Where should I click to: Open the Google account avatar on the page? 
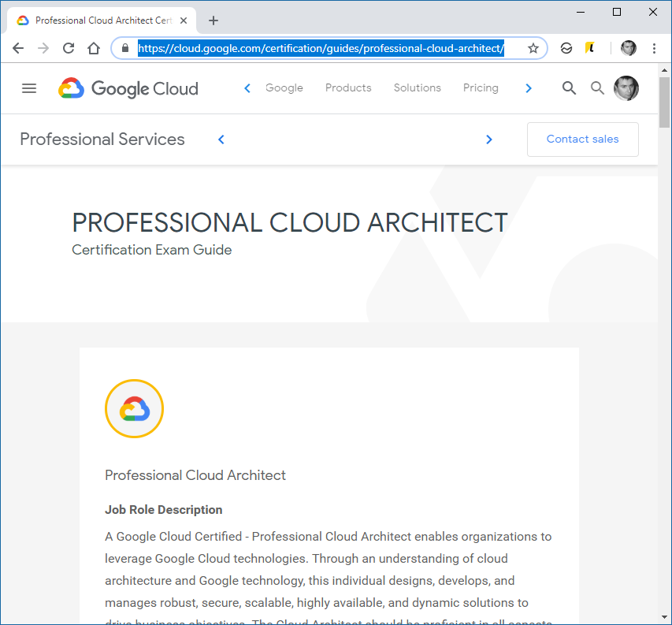pos(626,88)
